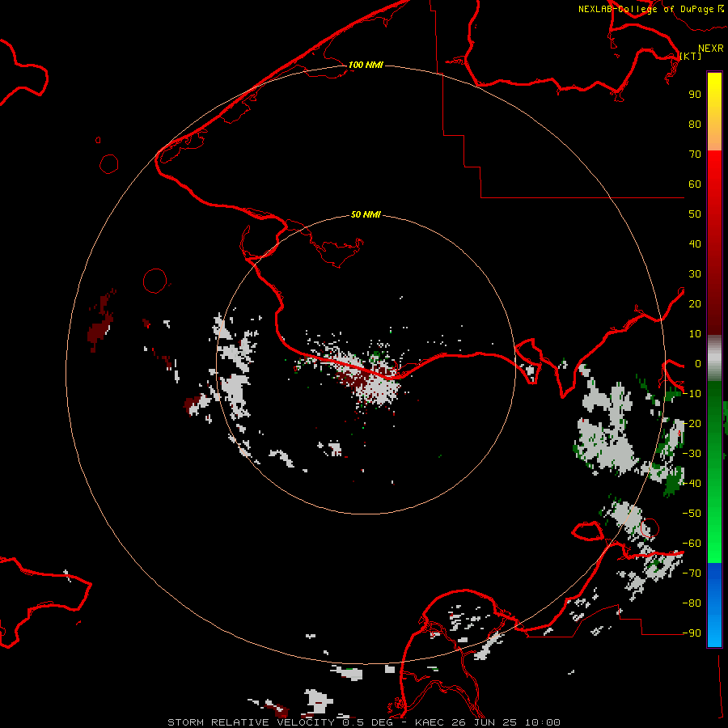This screenshot has width=728, height=728.
Task: Click the -90 value on the velocity scale
Action: (692, 633)
